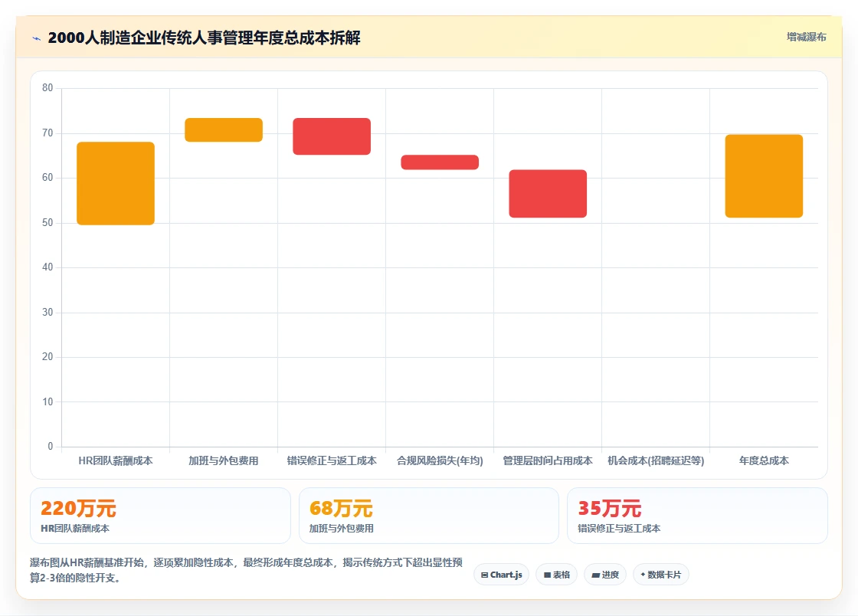
Task: Click the x-axis label HR团队薪酬成本
Action: [x=116, y=460]
